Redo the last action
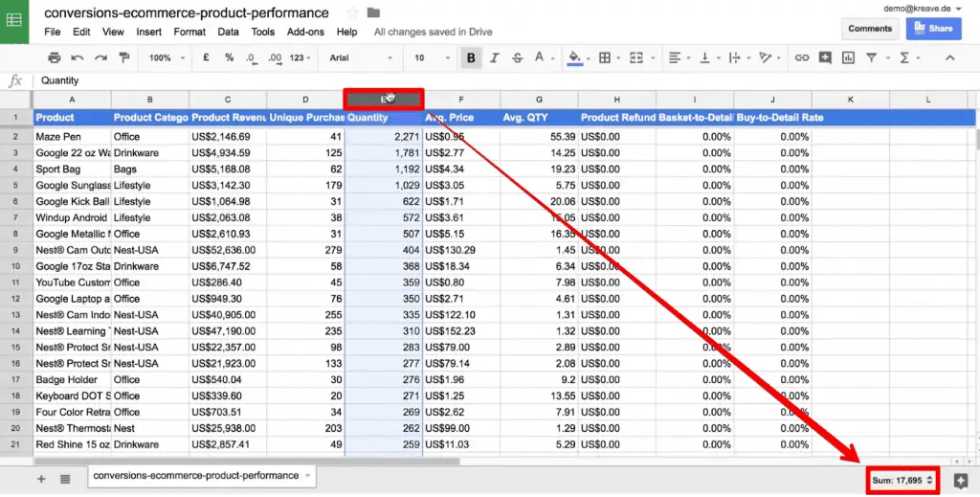The image size is (980, 497). coord(100,57)
